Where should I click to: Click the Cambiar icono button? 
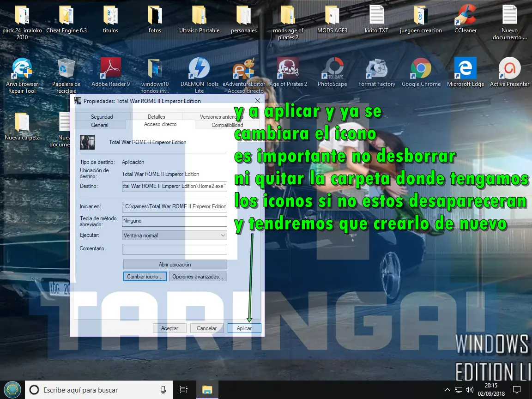pos(145,277)
